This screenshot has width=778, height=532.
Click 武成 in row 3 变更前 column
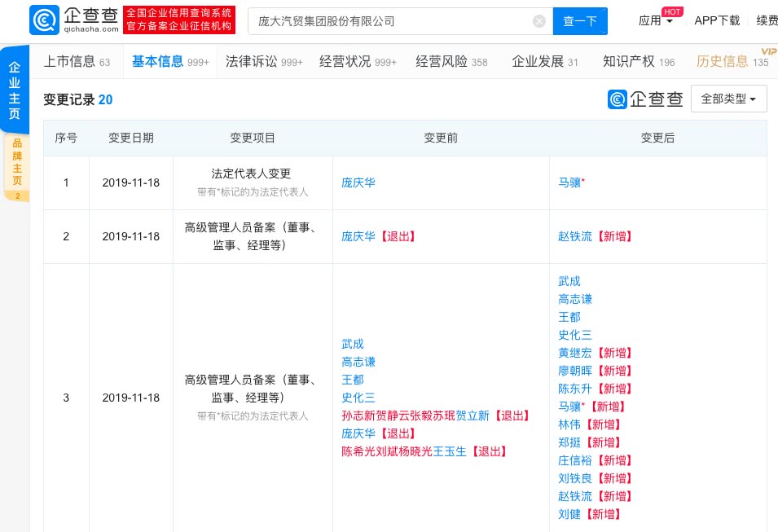click(353, 344)
